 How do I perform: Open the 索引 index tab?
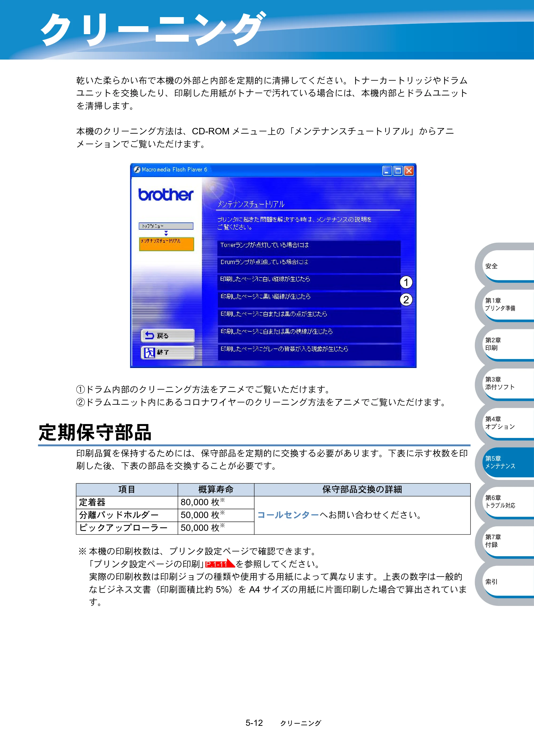(508, 582)
